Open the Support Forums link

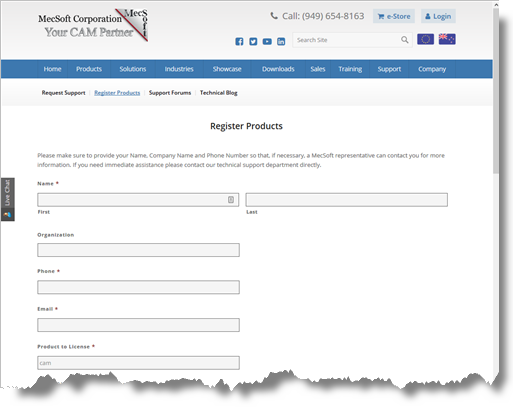click(x=170, y=93)
